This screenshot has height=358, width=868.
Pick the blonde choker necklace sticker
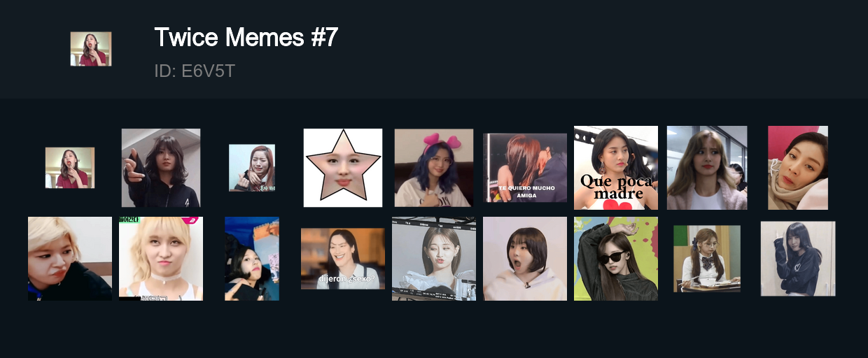click(x=161, y=259)
